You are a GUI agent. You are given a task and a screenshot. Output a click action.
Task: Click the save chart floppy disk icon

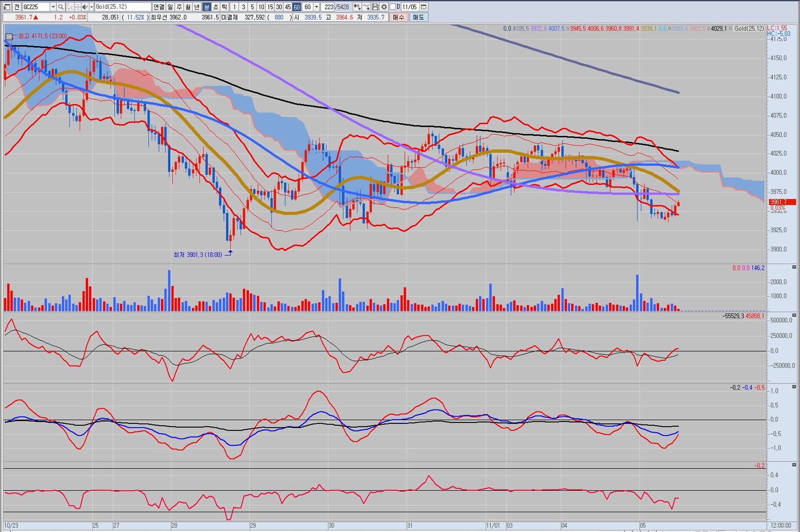coord(375,7)
